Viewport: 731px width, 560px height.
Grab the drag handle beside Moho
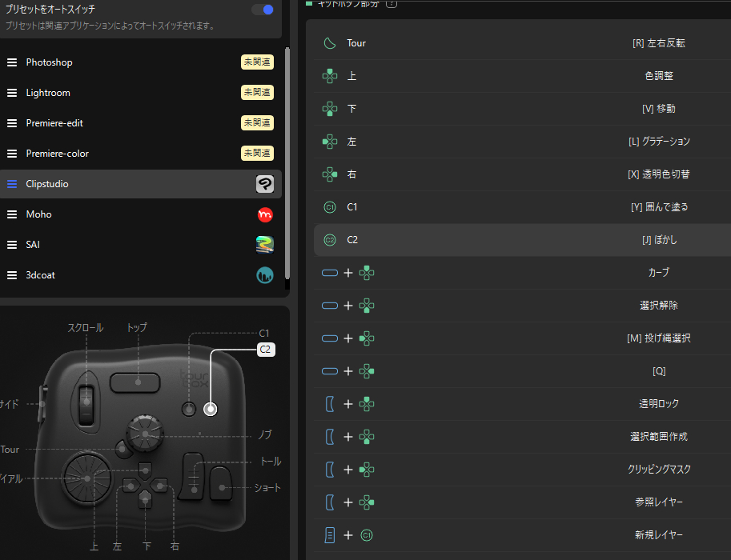12,214
